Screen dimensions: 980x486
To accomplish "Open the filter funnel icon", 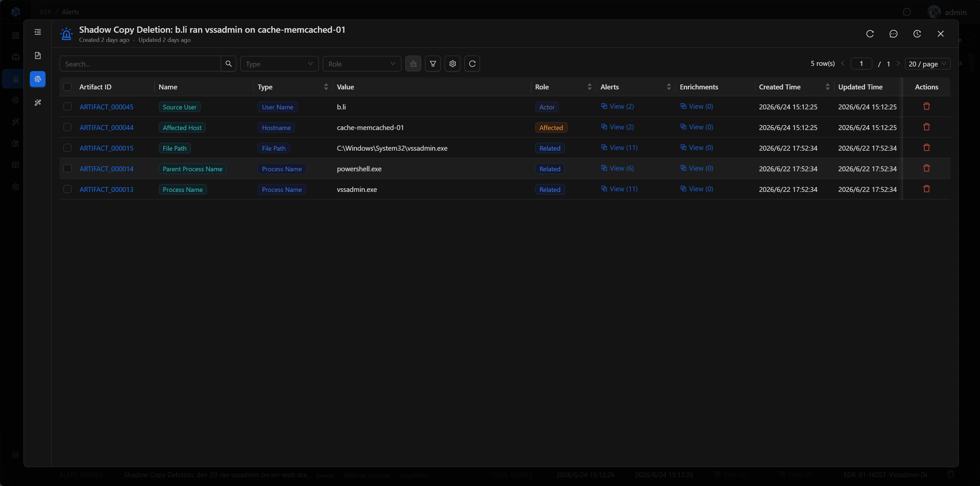I will coord(433,64).
